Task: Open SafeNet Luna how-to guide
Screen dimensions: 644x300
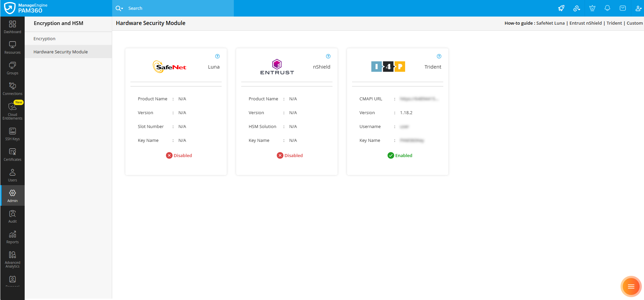Action: pyautogui.click(x=550, y=23)
